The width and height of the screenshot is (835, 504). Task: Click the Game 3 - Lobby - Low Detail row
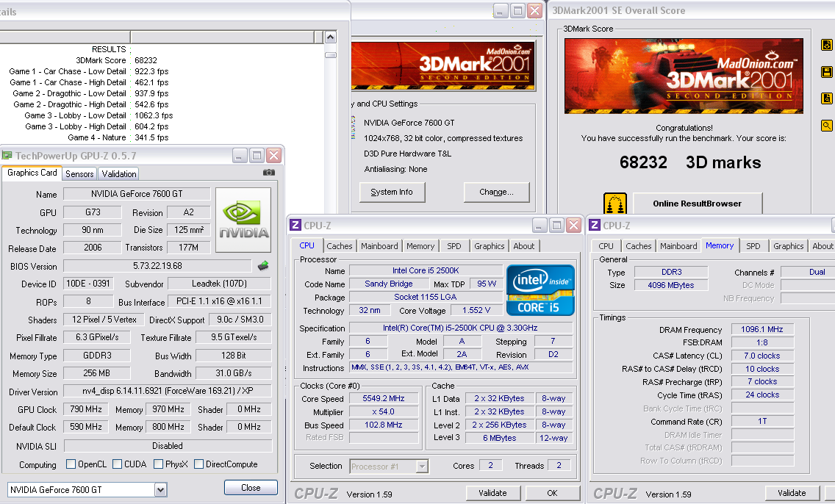click(99, 115)
